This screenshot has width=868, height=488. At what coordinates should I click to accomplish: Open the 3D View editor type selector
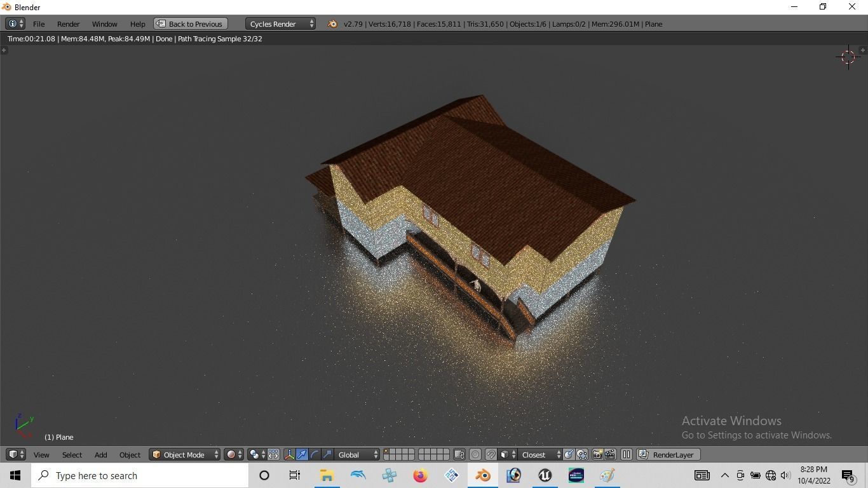click(x=15, y=454)
